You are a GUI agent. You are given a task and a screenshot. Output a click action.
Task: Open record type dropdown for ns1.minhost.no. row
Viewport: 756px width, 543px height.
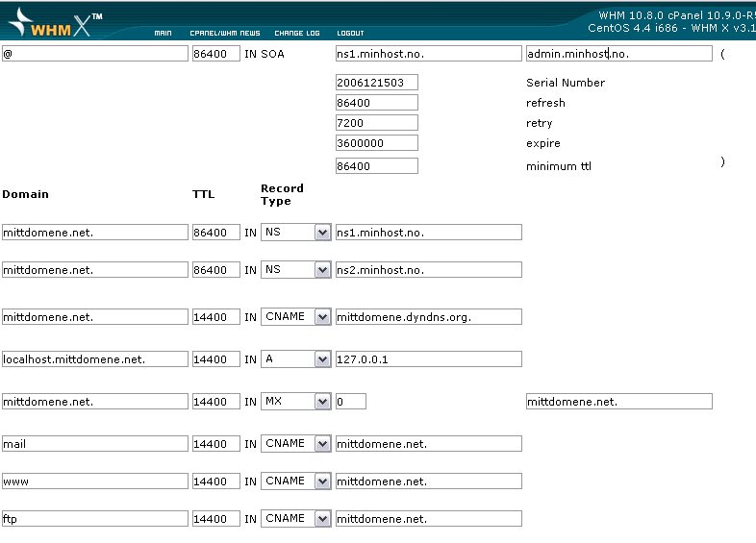point(296,233)
